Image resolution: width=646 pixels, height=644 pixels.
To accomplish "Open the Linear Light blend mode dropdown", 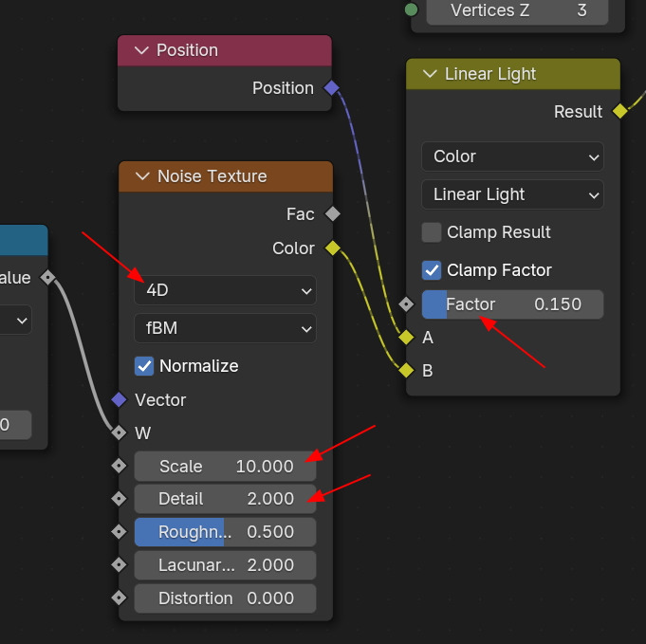I will tap(512, 194).
